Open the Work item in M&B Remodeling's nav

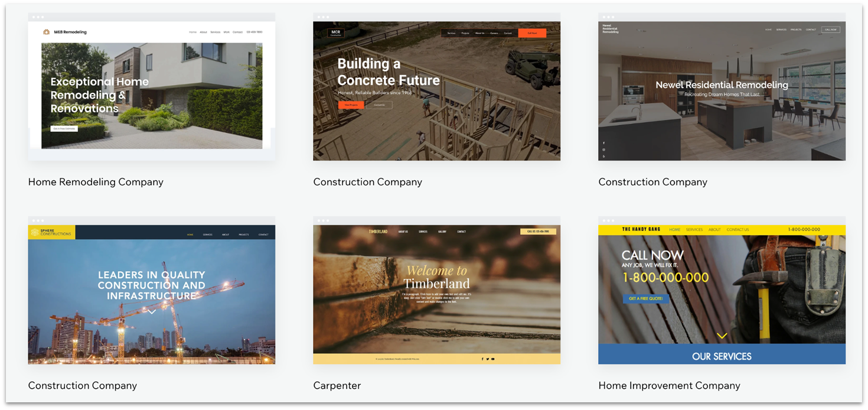point(227,31)
